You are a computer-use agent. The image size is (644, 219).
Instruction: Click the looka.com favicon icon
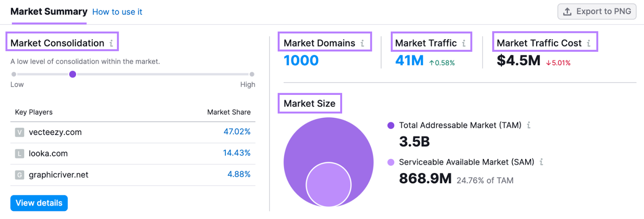pos(19,154)
